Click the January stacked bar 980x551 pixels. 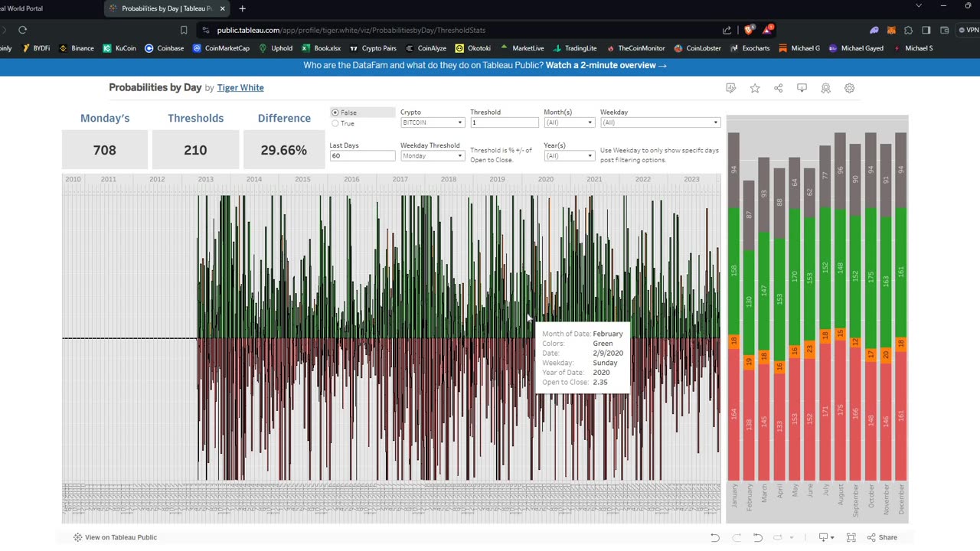[x=733, y=306]
